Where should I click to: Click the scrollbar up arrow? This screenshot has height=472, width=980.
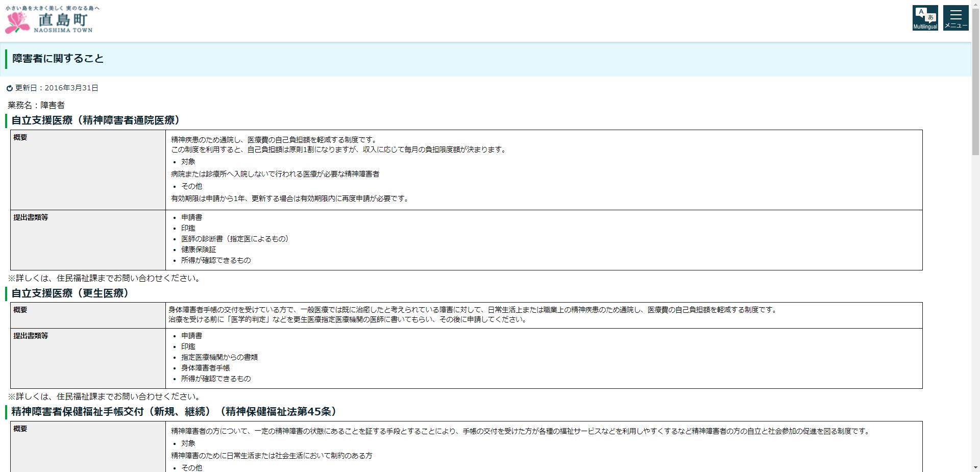click(x=975, y=5)
